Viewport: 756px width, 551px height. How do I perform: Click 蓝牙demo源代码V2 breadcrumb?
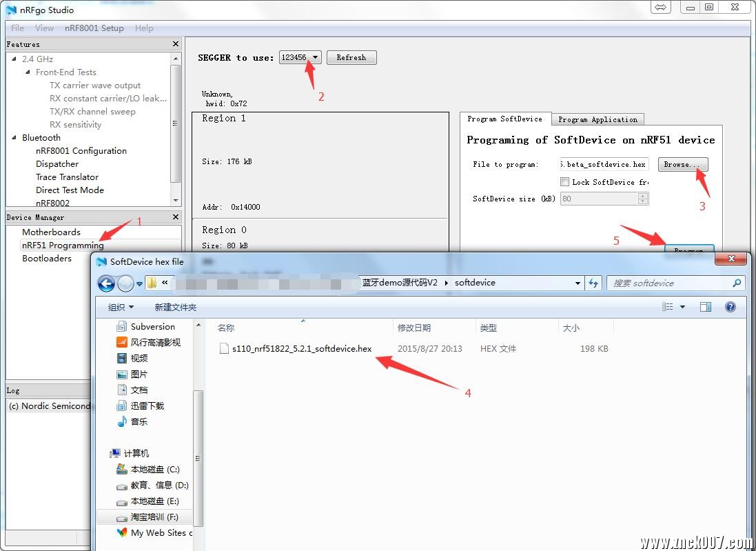(400, 283)
